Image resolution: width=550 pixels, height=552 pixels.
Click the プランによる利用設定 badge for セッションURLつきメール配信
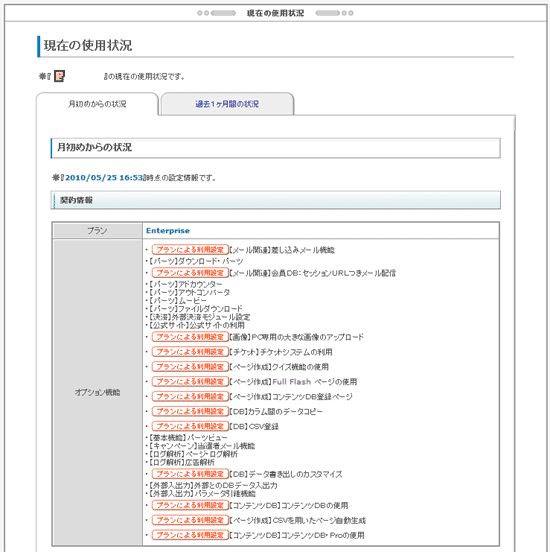190,272
